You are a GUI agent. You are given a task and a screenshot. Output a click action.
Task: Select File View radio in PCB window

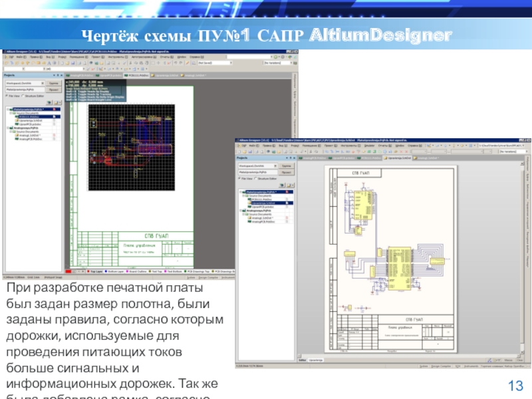pos(7,97)
